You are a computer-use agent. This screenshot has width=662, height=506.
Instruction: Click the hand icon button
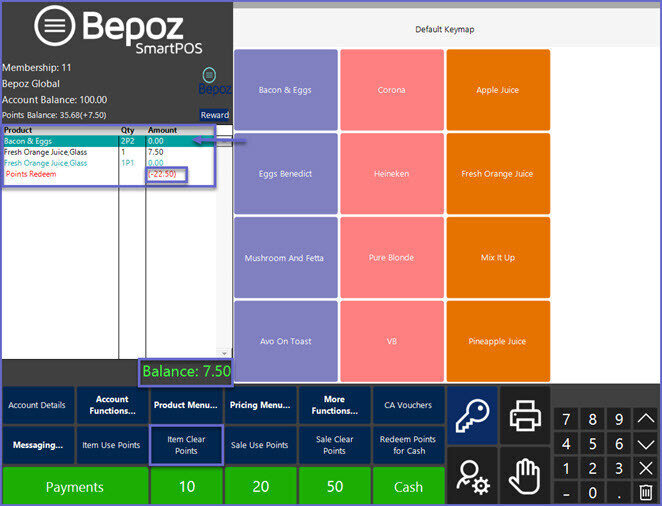coord(524,475)
